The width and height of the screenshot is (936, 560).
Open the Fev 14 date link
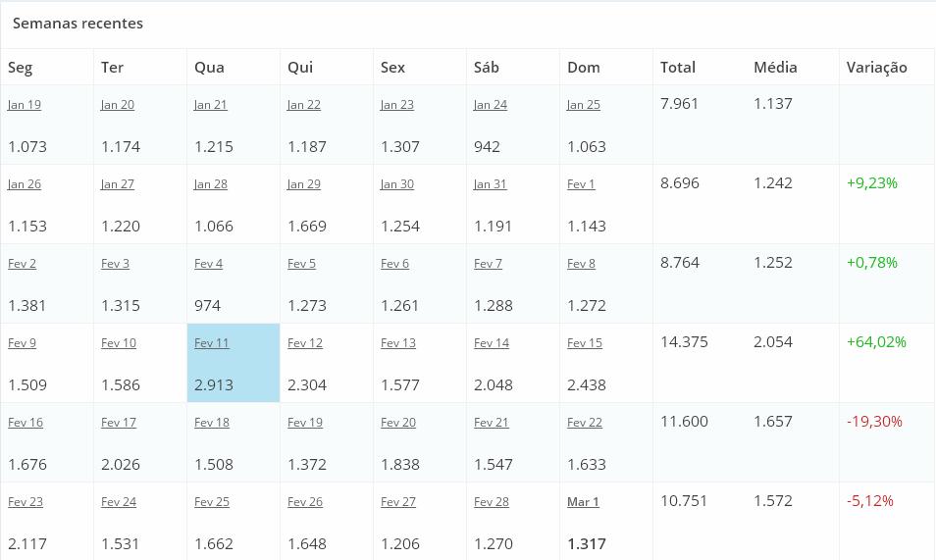pos(492,342)
